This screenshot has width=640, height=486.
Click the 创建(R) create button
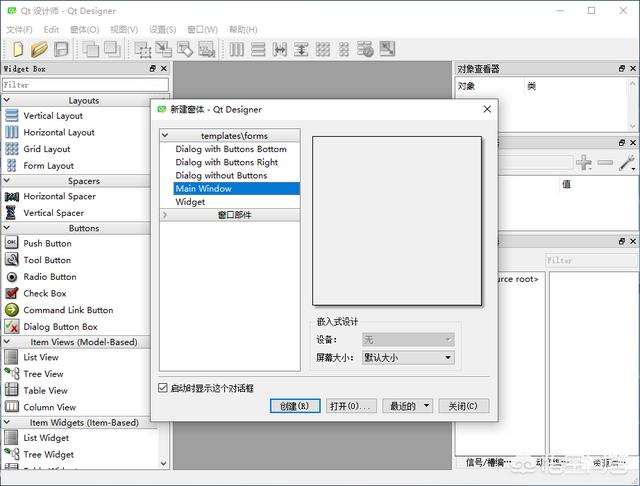click(x=295, y=406)
